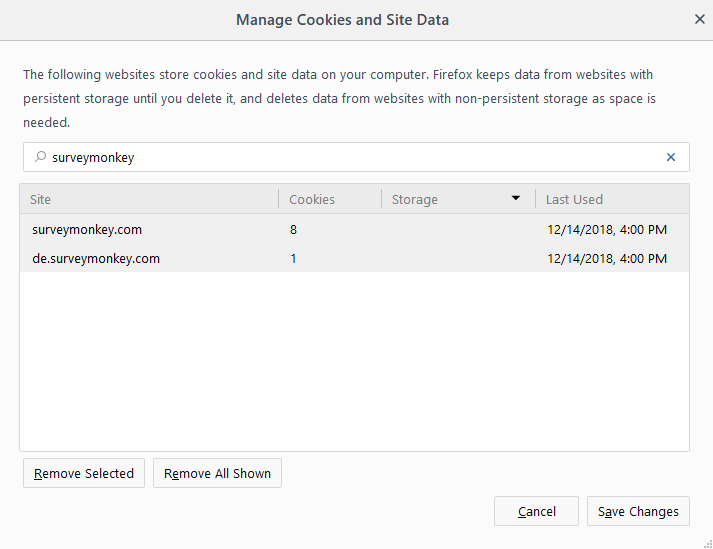The image size is (713, 549).
Task: Cancel the cookie changes
Action: [537, 512]
